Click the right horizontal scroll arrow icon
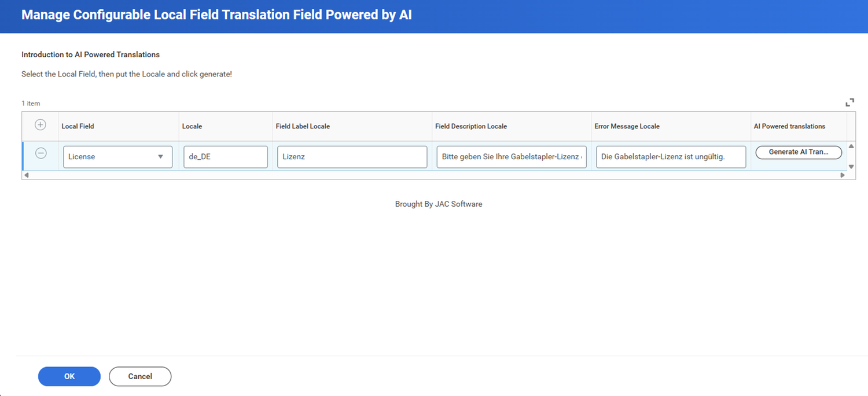The height and width of the screenshot is (396, 868). (843, 175)
